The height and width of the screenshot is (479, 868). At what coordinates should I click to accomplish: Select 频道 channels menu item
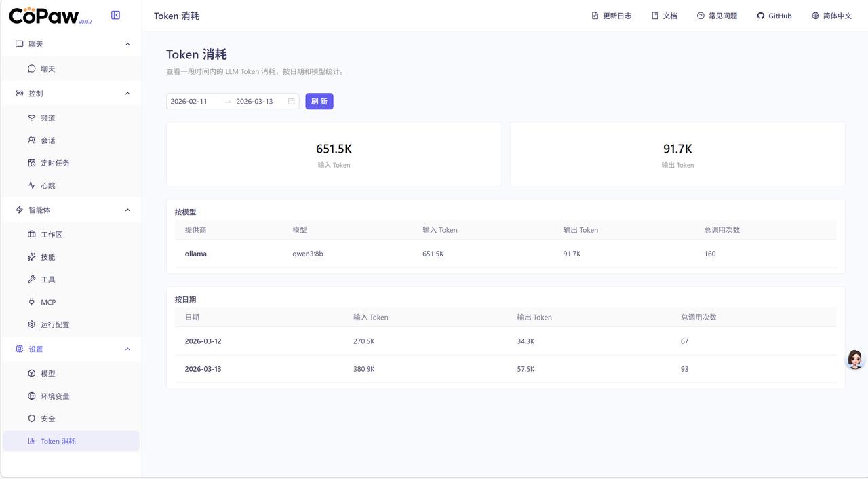[x=47, y=118]
